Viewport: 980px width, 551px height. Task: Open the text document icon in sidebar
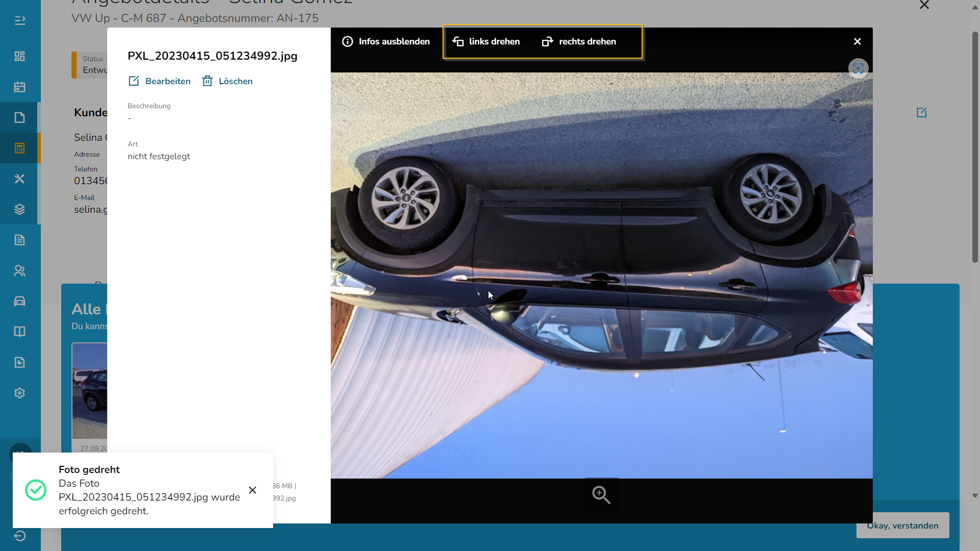point(20,240)
